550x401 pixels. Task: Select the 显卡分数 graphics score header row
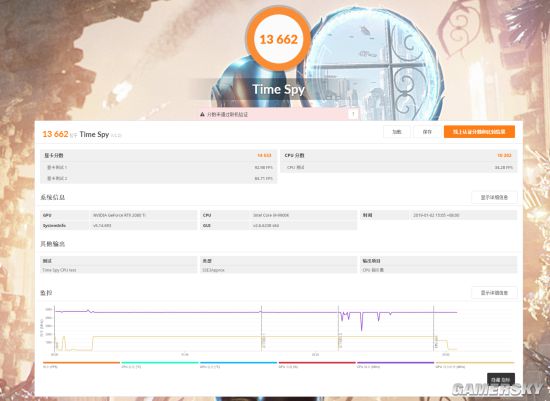tap(158, 155)
